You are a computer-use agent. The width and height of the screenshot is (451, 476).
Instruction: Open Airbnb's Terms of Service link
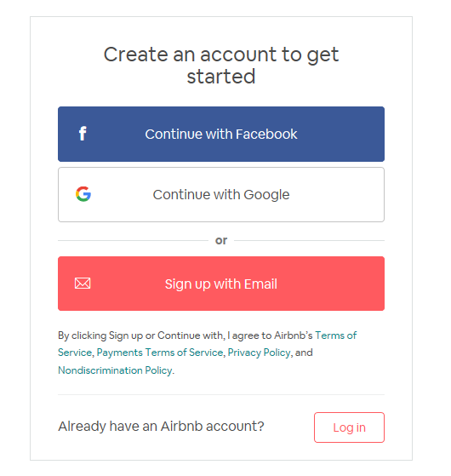click(336, 335)
